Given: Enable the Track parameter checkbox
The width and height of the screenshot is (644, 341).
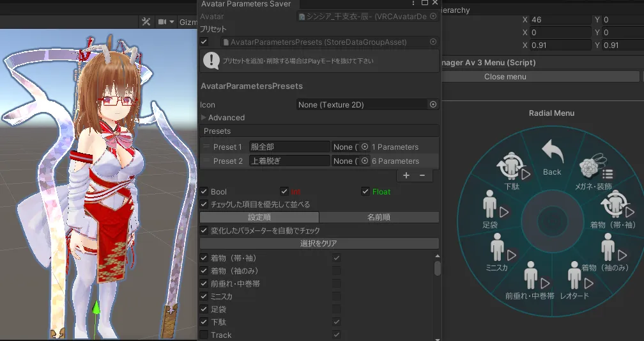Looking at the screenshot, I should [x=204, y=335].
